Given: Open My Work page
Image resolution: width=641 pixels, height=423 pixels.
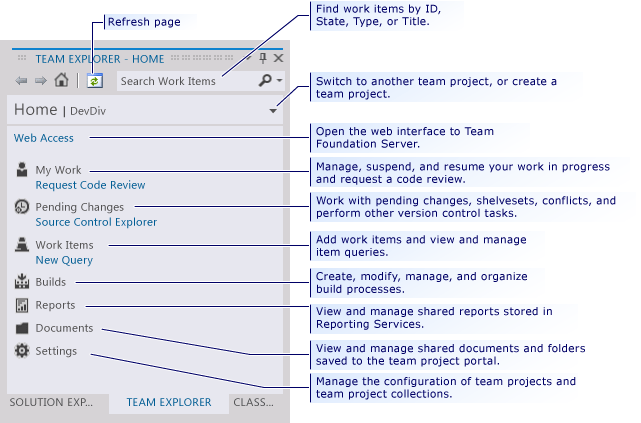Looking at the screenshot, I should [x=58, y=170].
